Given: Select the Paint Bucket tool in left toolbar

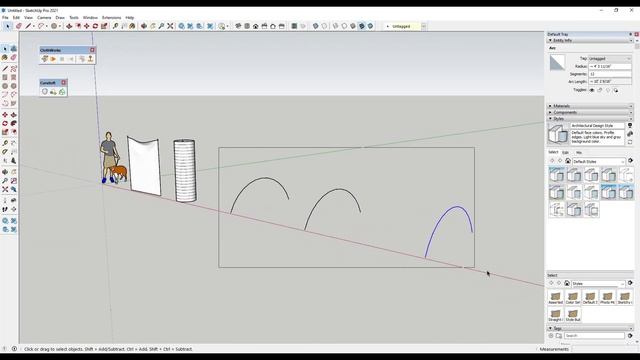Looking at the screenshot, I should [x=5, y=58].
